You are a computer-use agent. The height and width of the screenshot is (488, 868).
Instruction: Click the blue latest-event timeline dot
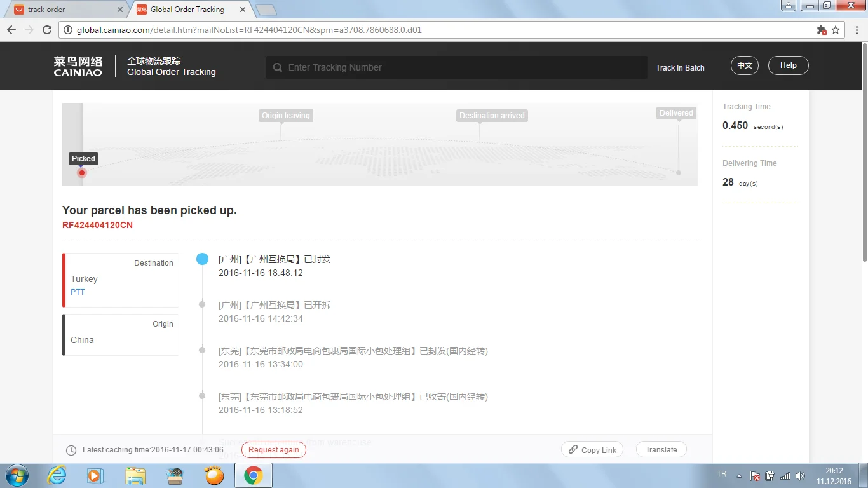pyautogui.click(x=202, y=259)
